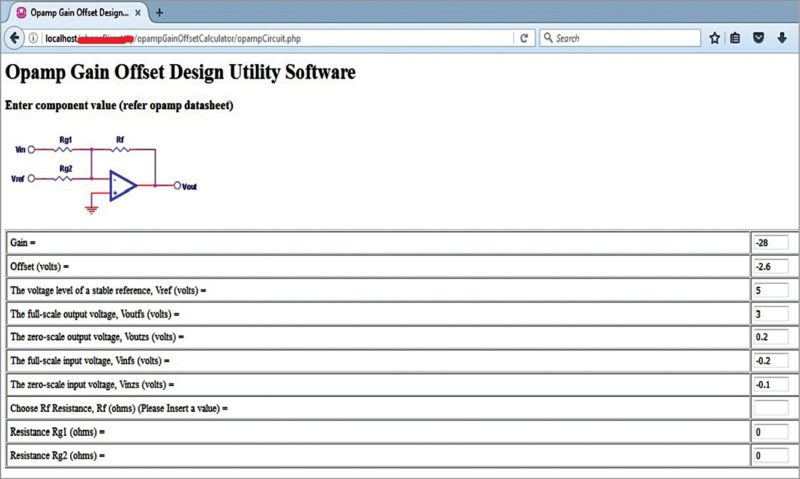Open the bookmarks list icon

pyautogui.click(x=736, y=38)
